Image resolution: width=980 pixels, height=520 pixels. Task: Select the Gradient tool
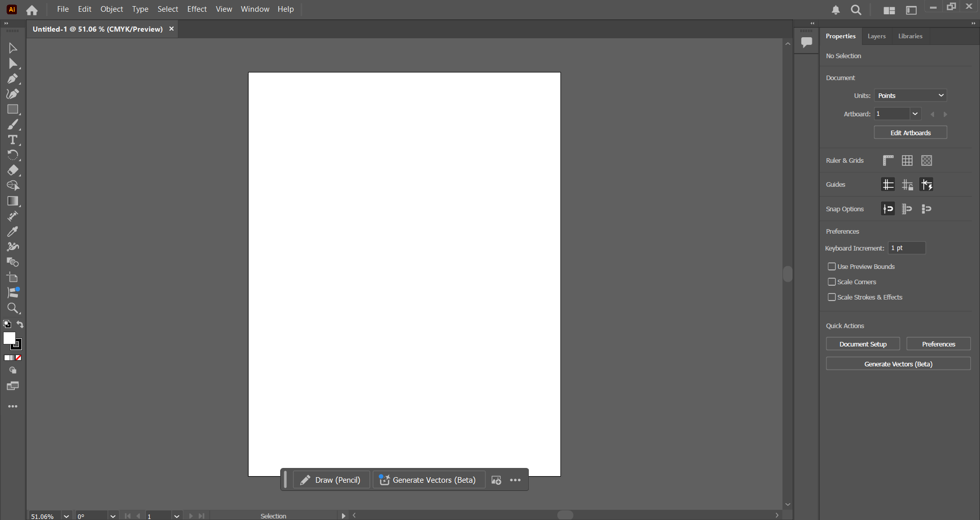(x=13, y=201)
